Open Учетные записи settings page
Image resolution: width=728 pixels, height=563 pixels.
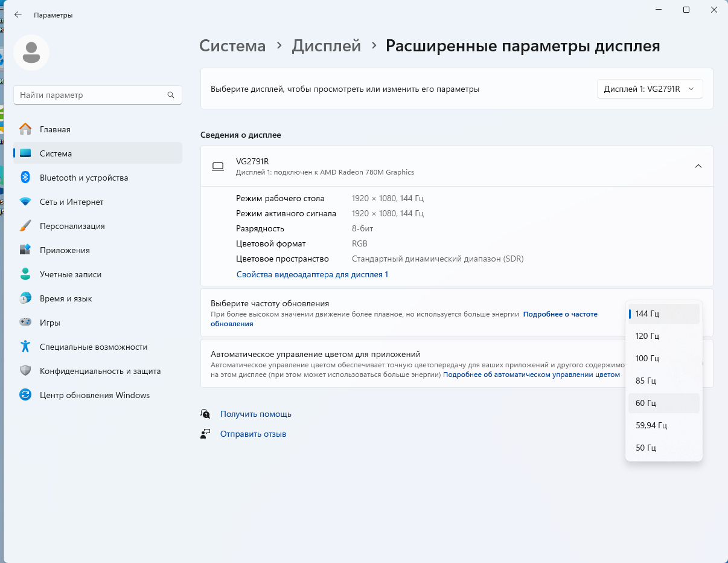[x=98, y=274]
